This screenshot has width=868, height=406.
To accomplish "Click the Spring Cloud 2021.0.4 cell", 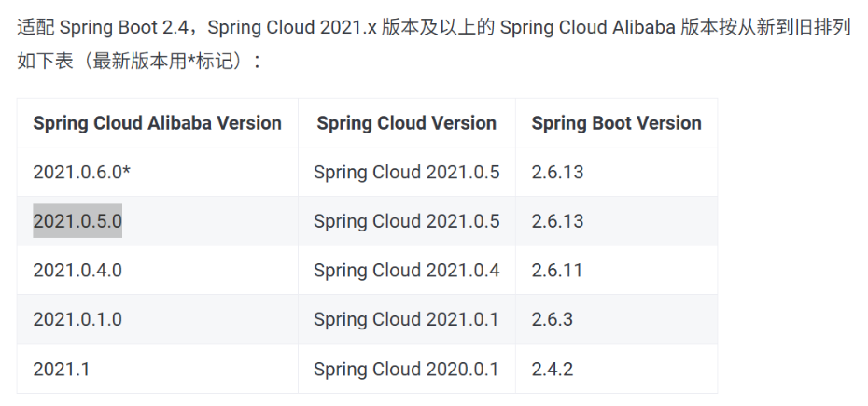I will [x=406, y=271].
